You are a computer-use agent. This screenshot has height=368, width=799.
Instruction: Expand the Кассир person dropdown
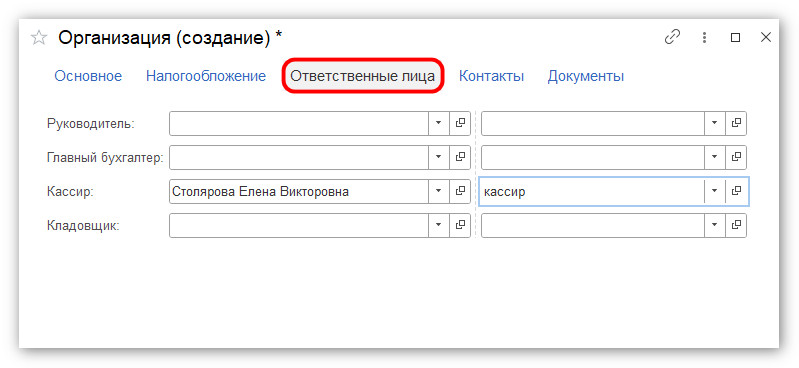pos(438,191)
